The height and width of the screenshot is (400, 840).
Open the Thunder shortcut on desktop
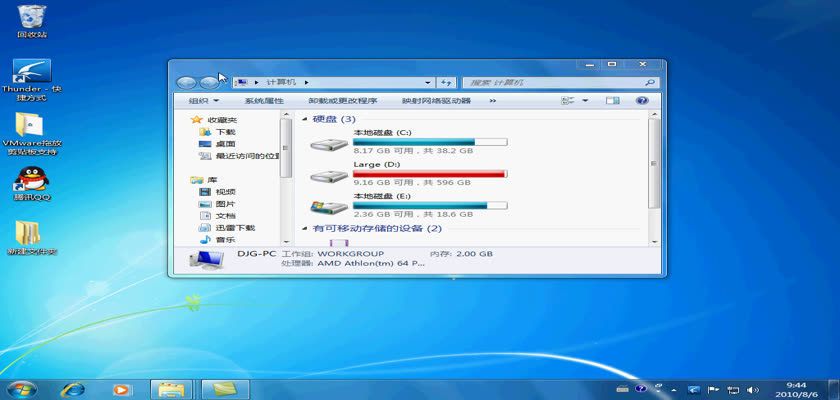[31, 73]
